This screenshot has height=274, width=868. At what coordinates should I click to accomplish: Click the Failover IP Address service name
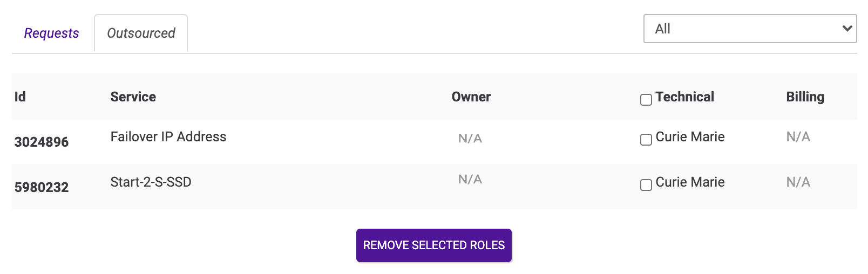point(168,137)
